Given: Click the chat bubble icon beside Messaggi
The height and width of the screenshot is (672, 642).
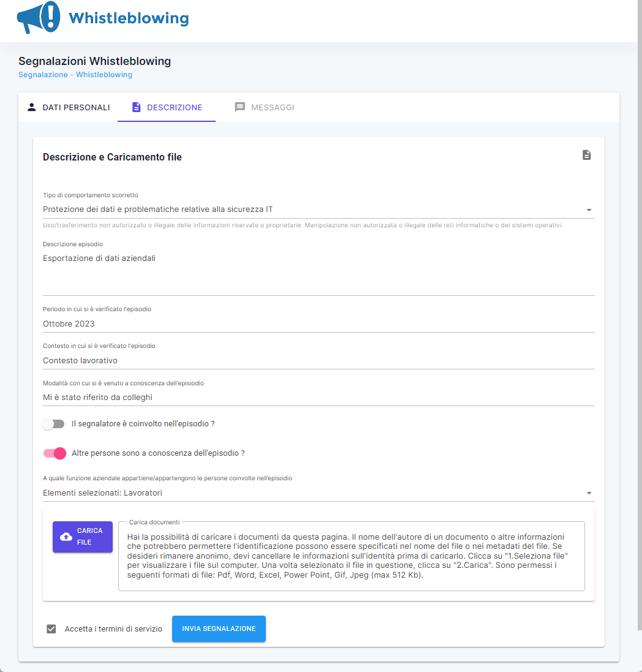Looking at the screenshot, I should [x=240, y=107].
